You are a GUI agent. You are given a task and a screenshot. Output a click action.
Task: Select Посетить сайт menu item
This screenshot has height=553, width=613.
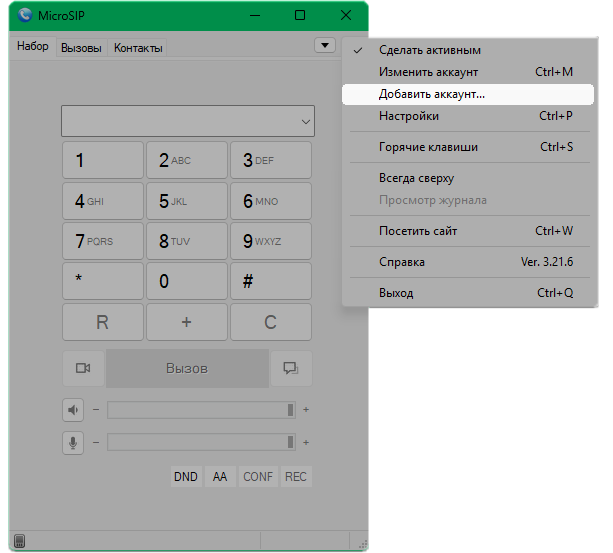[468, 231]
